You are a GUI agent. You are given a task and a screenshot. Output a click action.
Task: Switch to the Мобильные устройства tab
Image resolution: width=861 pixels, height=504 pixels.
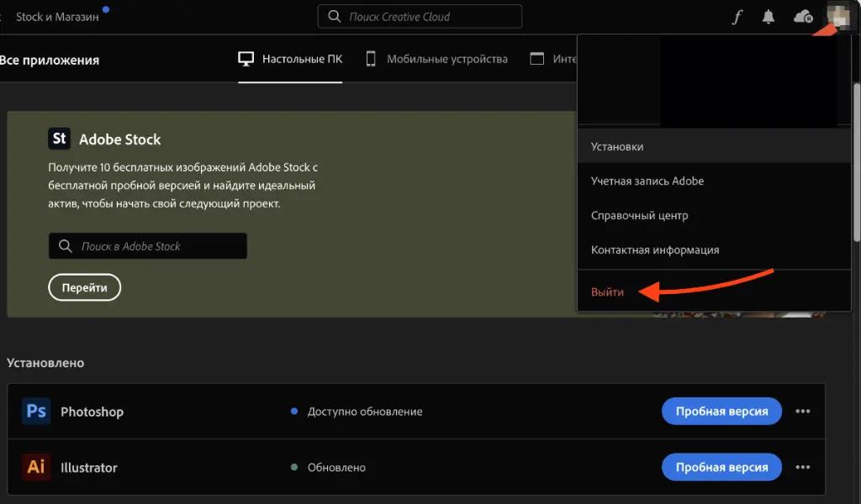click(x=437, y=60)
